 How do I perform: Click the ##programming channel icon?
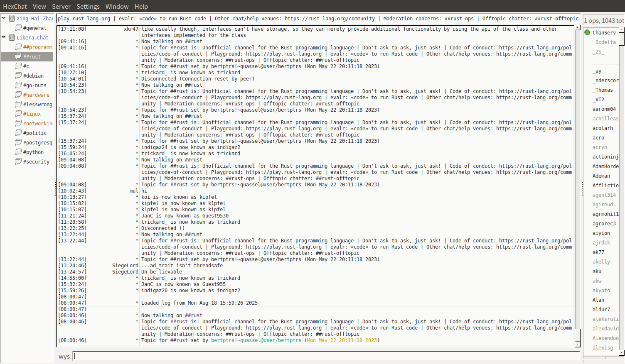[18, 47]
